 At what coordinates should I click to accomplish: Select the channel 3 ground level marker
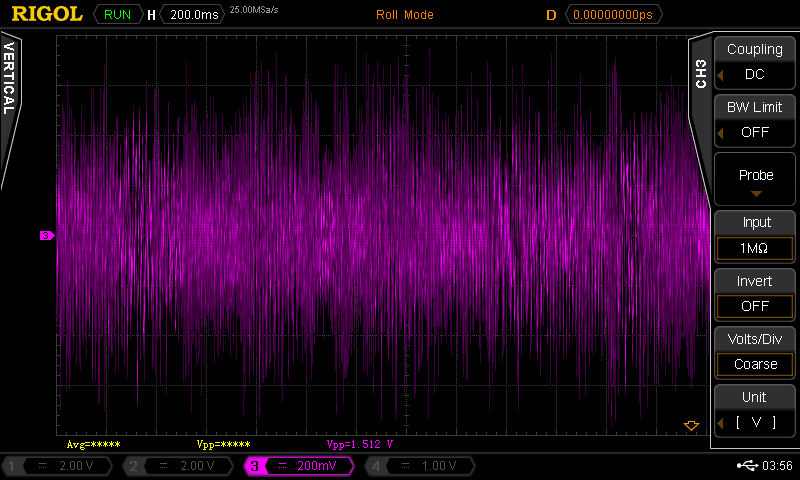46,236
